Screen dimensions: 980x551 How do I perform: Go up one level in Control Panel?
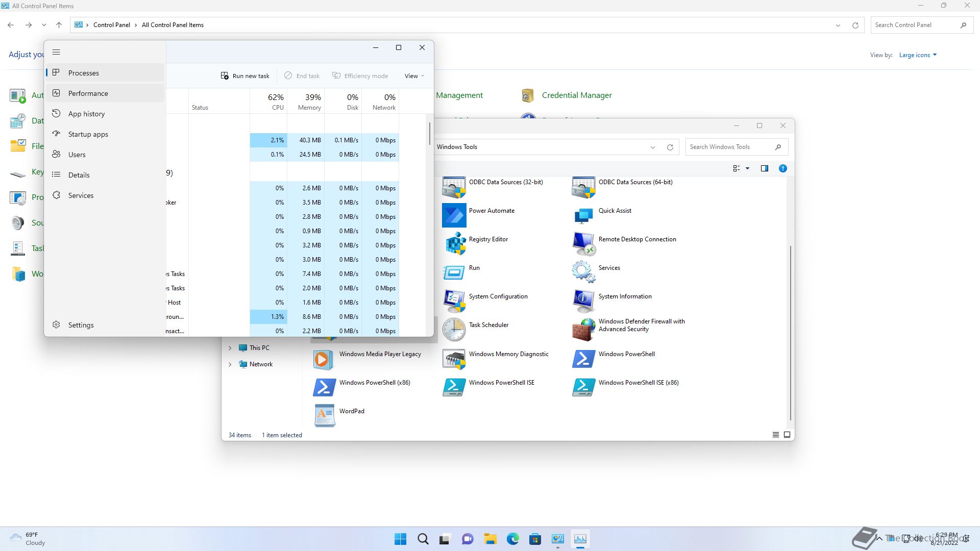59,25
